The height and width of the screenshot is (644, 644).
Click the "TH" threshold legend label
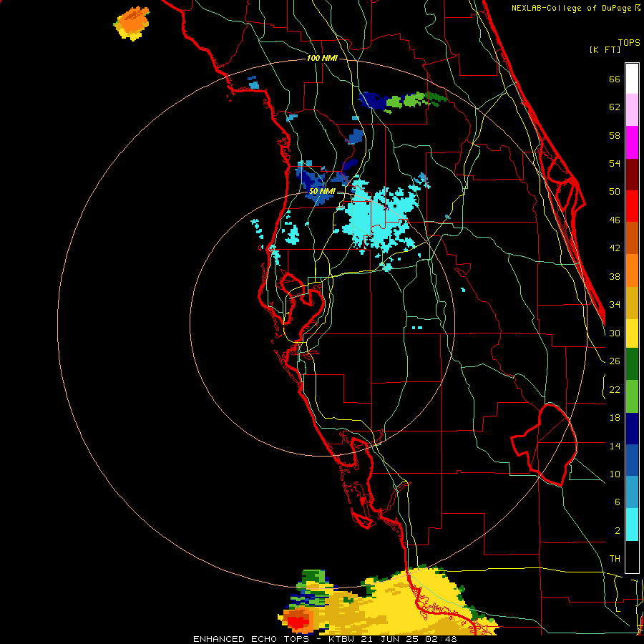[615, 559]
